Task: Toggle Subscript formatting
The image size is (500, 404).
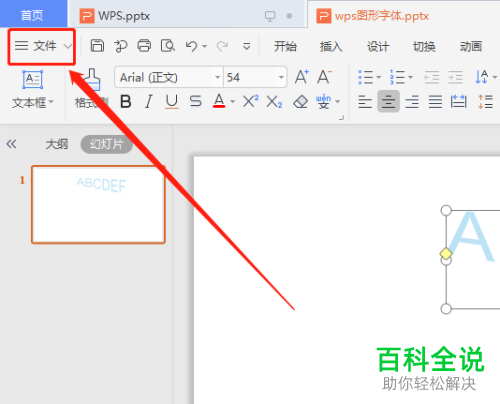Action: pyautogui.click(x=274, y=102)
